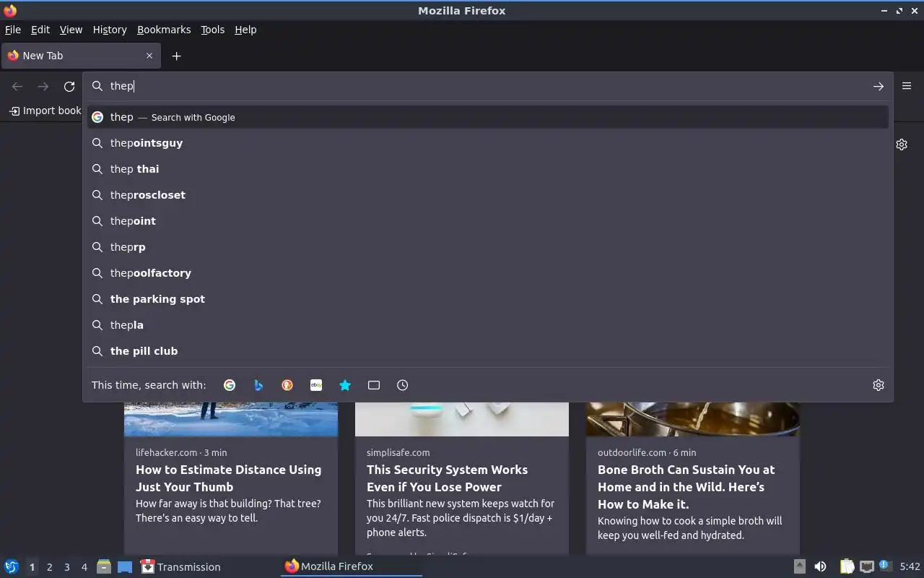Click the network tray icon
This screenshot has width=924, height=578.
[867, 566]
